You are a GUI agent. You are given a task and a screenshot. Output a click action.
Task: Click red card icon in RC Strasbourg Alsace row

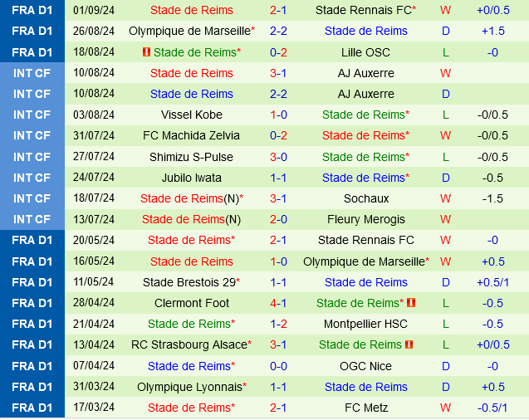[x=409, y=344]
